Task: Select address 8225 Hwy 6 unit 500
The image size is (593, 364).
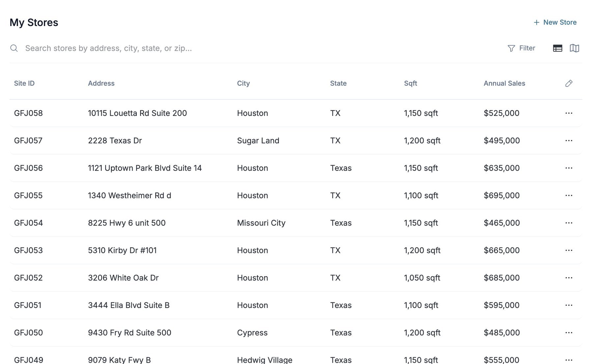Action: pos(127,223)
